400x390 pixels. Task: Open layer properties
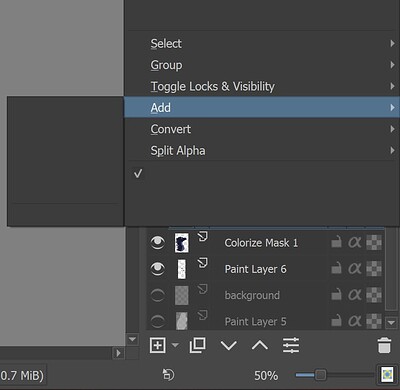coord(291,345)
